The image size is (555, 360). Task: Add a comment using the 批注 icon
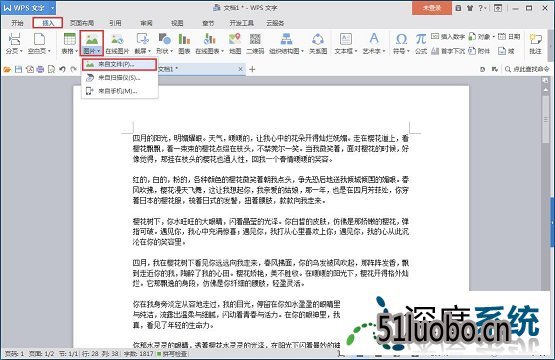coord(536,44)
